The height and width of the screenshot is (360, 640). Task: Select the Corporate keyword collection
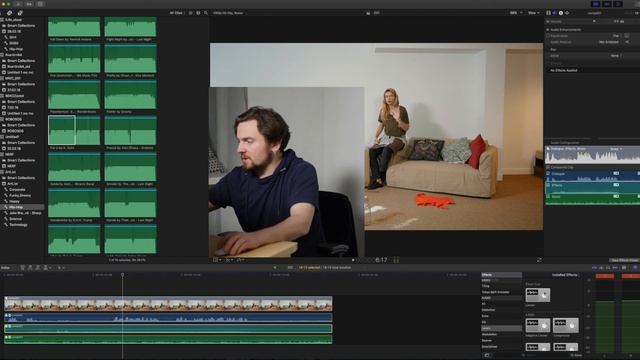(x=17, y=190)
